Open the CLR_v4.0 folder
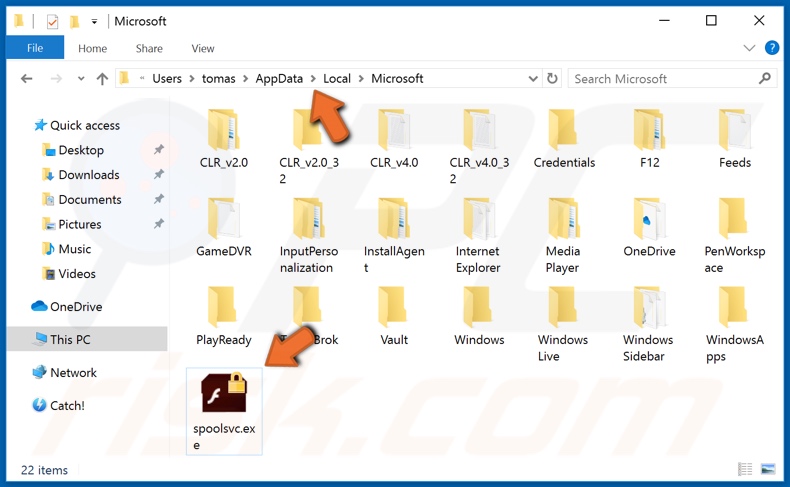Image resolution: width=790 pixels, height=487 pixels. (x=394, y=139)
